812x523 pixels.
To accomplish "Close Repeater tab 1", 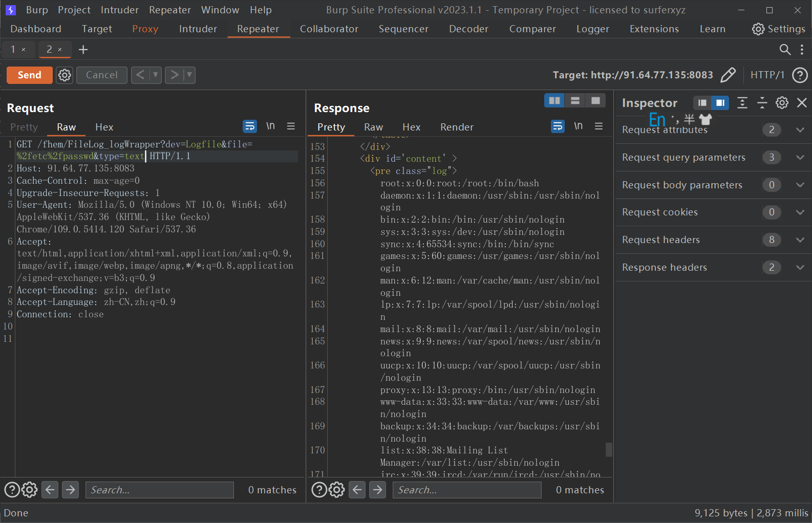I will tap(24, 50).
